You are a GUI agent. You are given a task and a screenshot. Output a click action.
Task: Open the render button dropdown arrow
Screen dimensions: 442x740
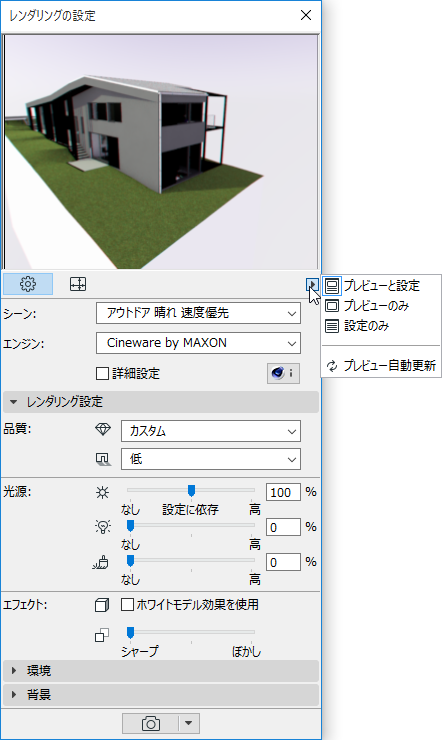coord(189,723)
